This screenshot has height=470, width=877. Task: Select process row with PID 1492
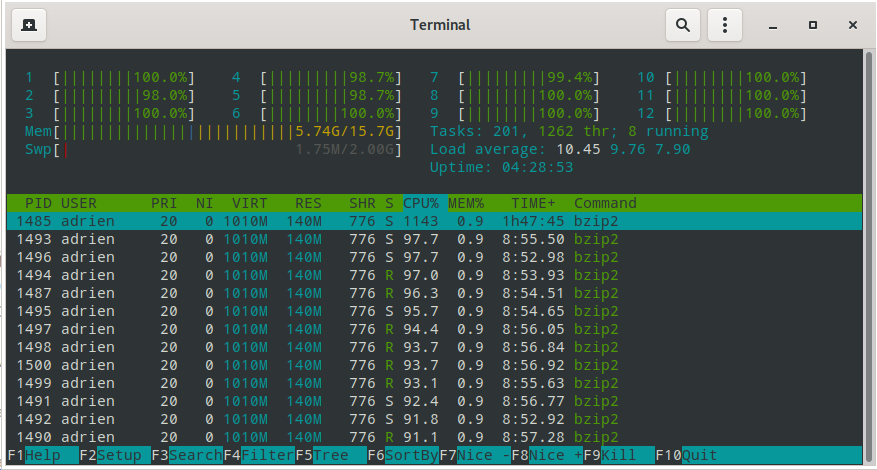[434, 419]
